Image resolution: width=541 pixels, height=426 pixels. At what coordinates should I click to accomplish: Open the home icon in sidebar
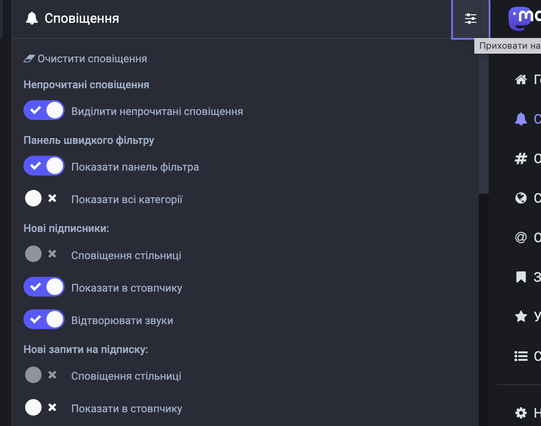pyautogui.click(x=521, y=80)
